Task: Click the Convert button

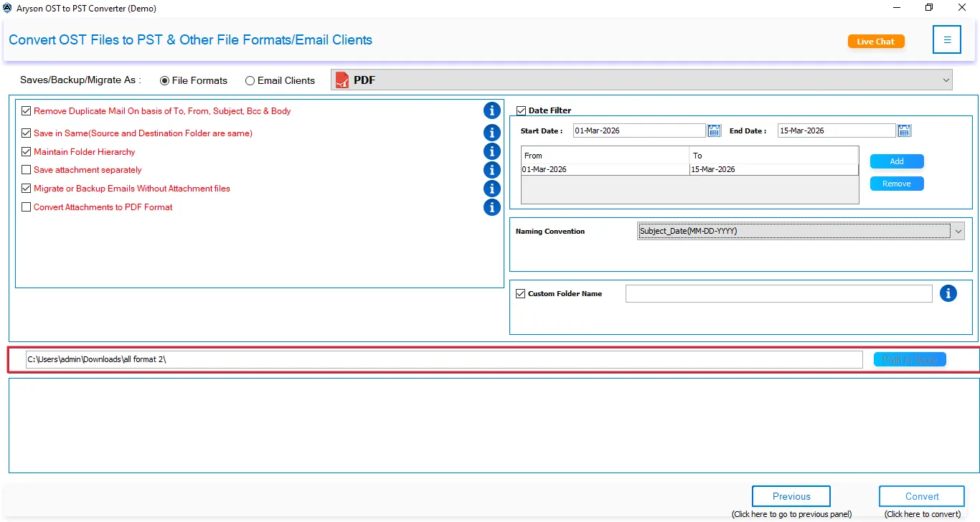Action: 921,495
